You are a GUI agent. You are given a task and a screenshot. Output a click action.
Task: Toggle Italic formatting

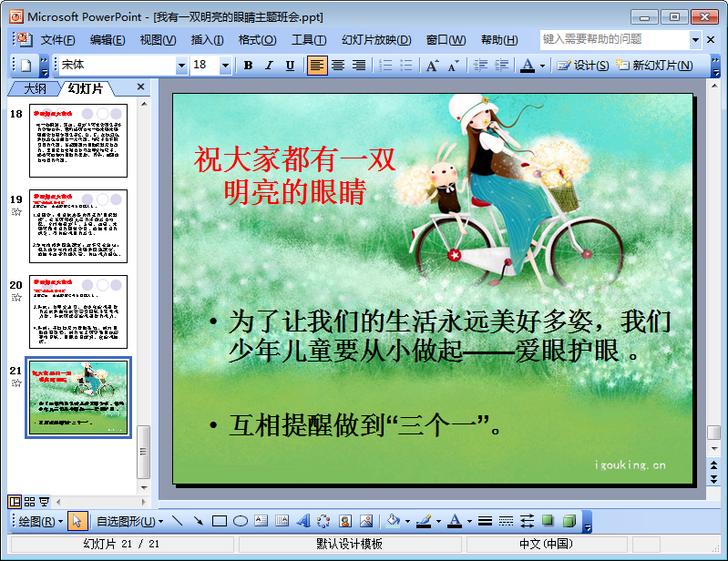[x=269, y=66]
